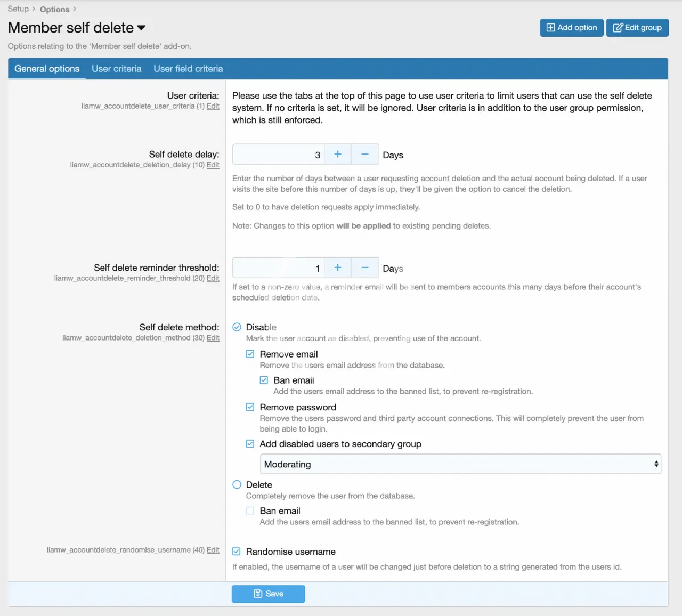Expand the Member self delete title menu

141,28
